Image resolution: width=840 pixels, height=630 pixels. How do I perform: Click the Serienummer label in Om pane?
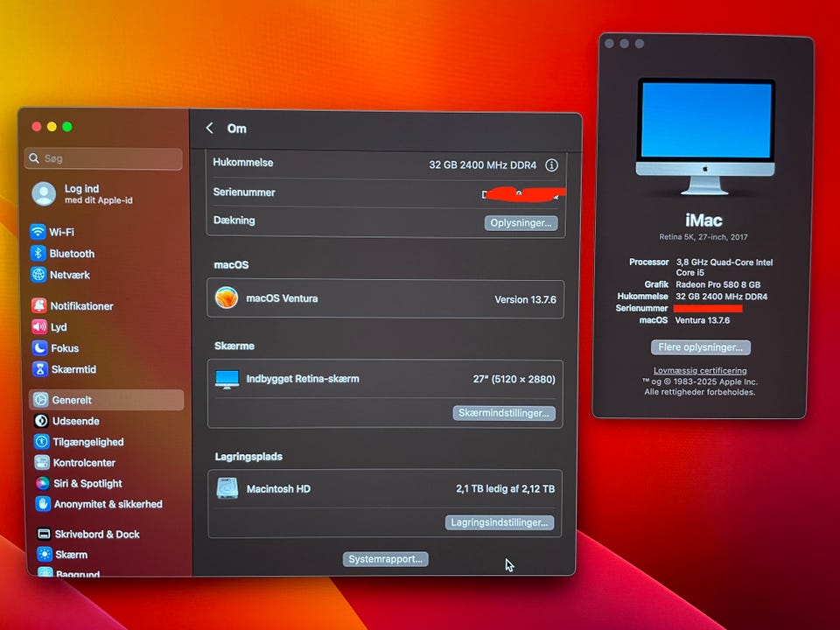(x=244, y=192)
